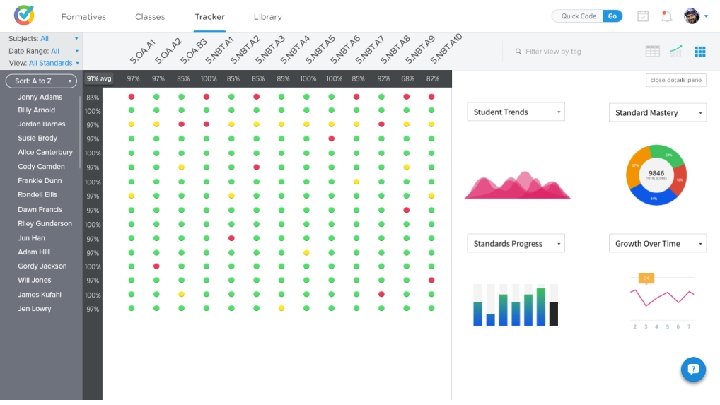
Task: Open the calendar icon in header
Action: point(643,16)
